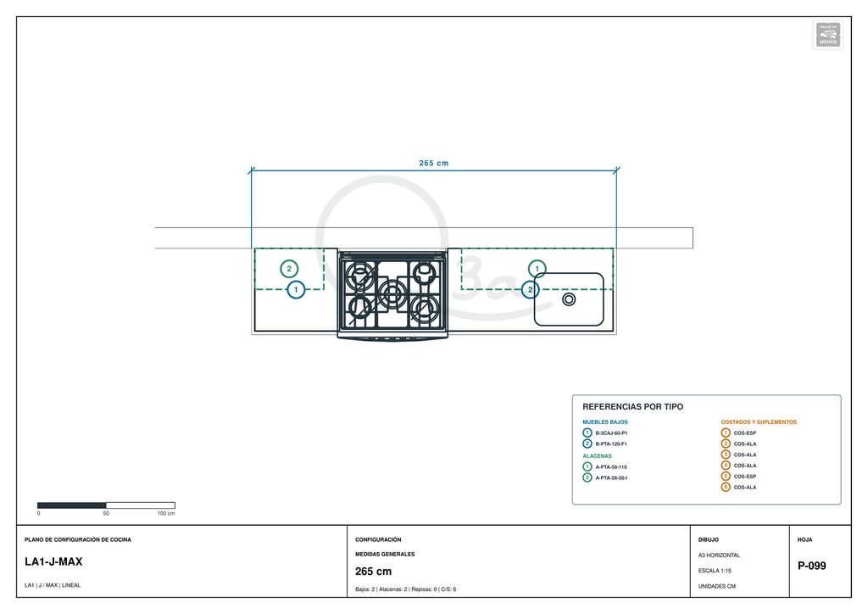Select green marker 1 on the right wall cabinet
The width and height of the screenshot is (868, 614).
coord(537,269)
